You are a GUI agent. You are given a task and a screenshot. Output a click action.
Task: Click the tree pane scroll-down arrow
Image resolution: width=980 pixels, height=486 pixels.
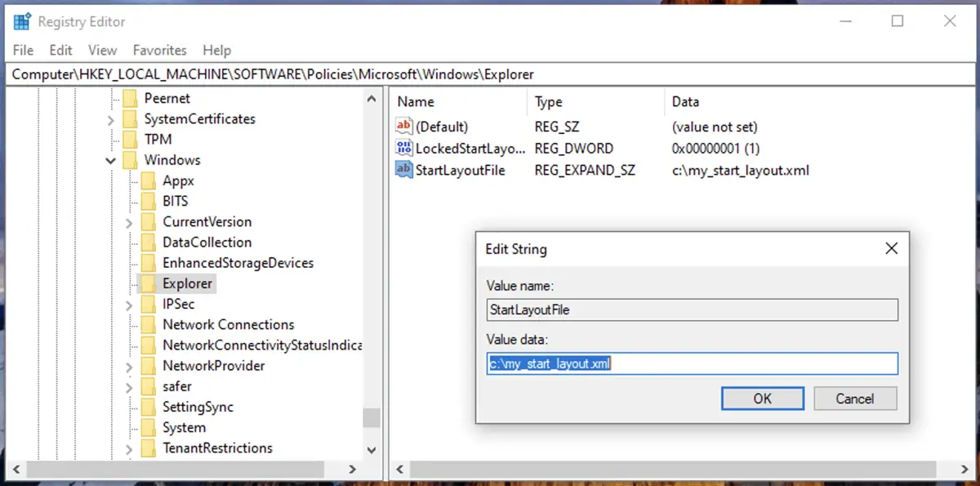372,448
